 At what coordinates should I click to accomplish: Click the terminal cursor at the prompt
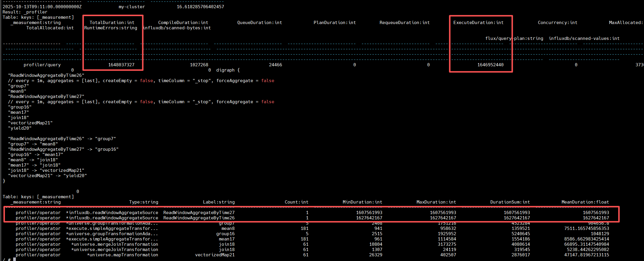pyautogui.click(x=14, y=260)
